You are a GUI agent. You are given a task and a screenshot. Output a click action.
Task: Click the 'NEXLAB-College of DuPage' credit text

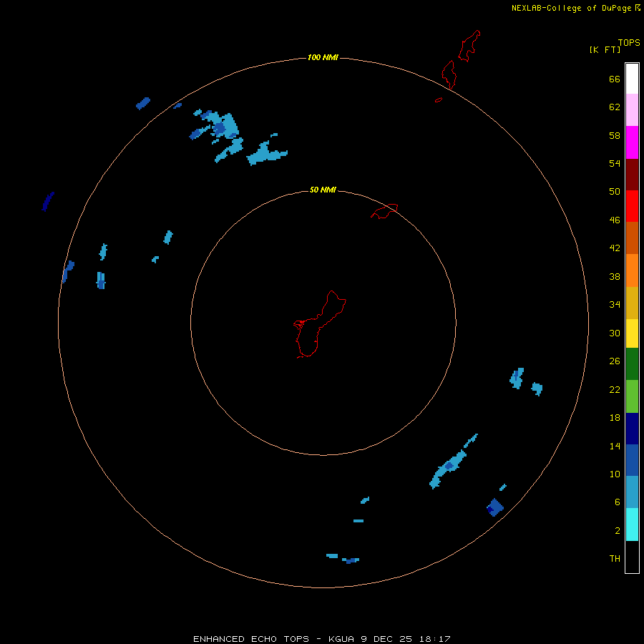pos(571,8)
